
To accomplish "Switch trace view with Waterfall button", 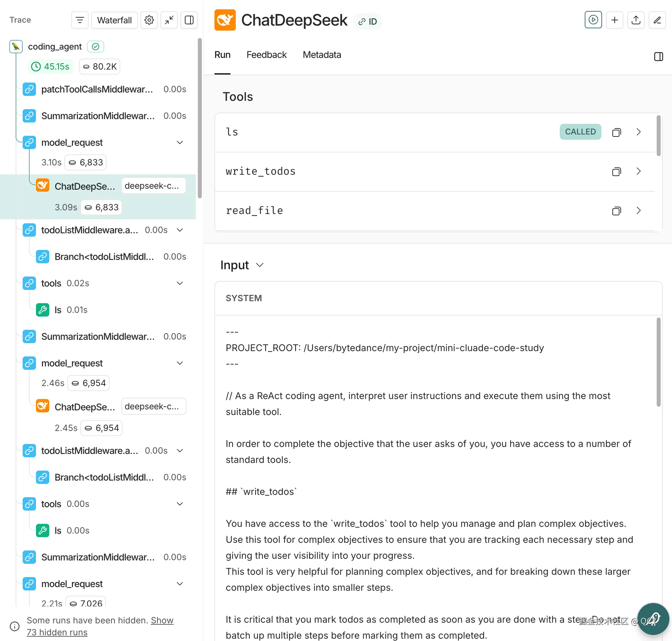I will coord(114,20).
